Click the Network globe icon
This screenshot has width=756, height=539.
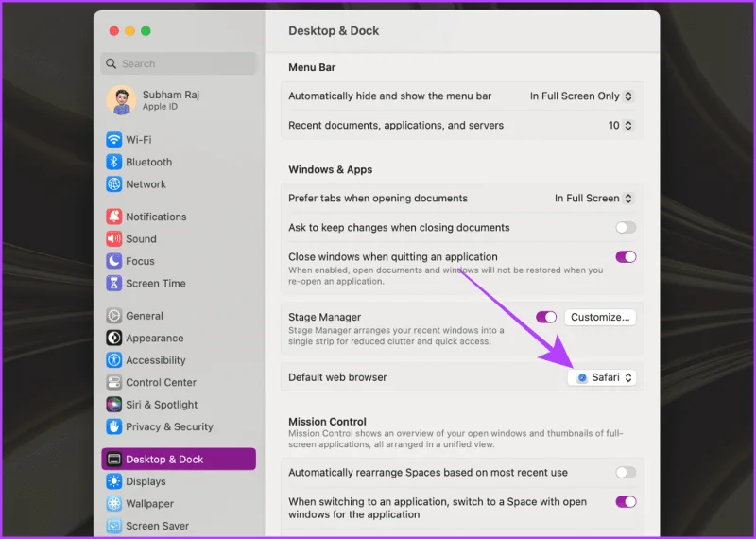[x=113, y=183]
